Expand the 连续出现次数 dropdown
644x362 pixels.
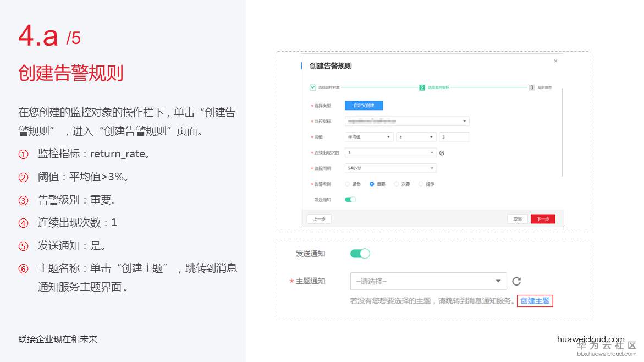(x=390, y=152)
